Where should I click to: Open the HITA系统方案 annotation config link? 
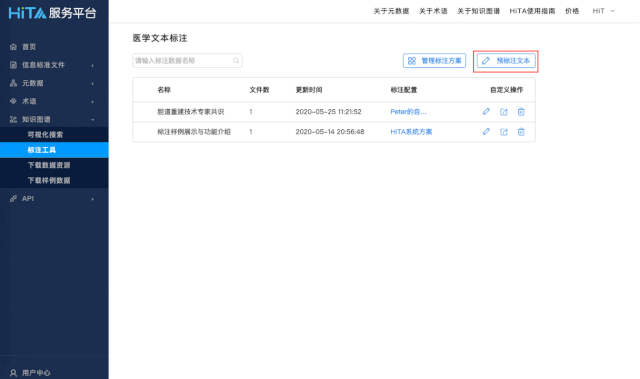411,132
